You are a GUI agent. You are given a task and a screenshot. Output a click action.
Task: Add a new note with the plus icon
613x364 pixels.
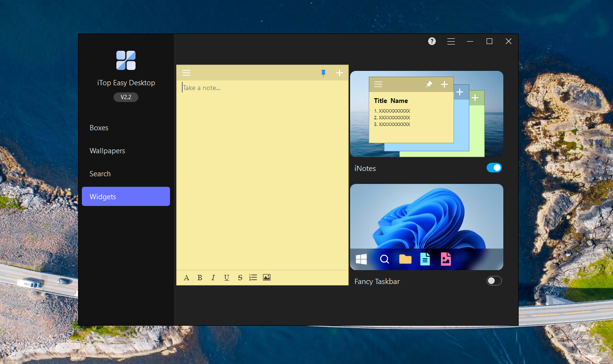coord(339,73)
